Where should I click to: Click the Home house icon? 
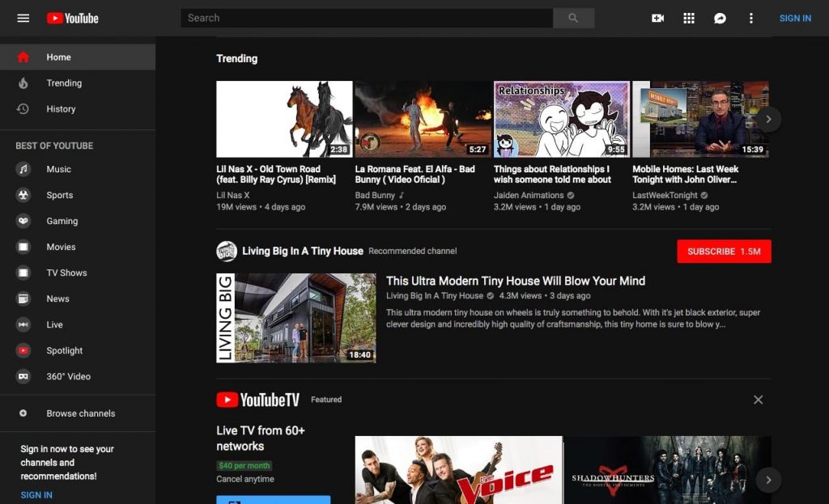(23, 57)
